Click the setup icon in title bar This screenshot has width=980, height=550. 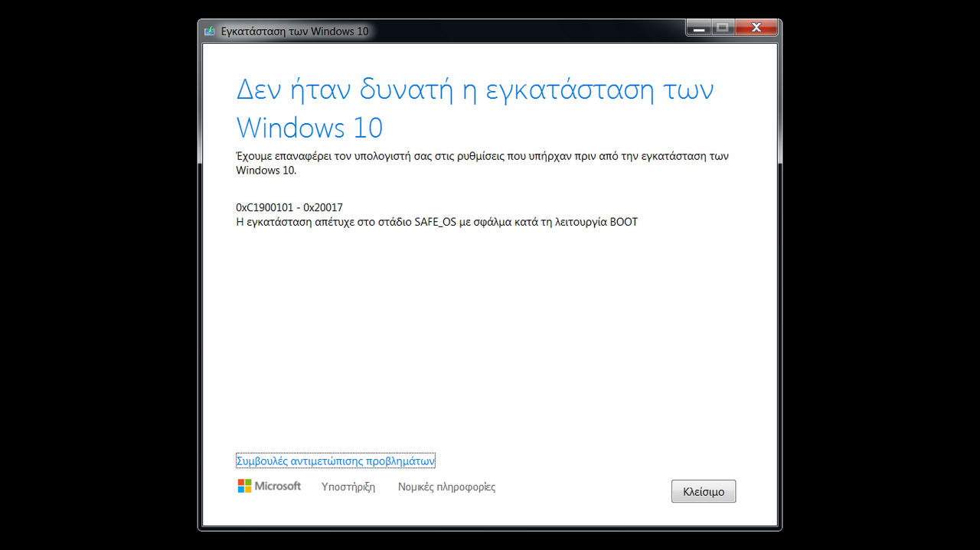click(209, 31)
